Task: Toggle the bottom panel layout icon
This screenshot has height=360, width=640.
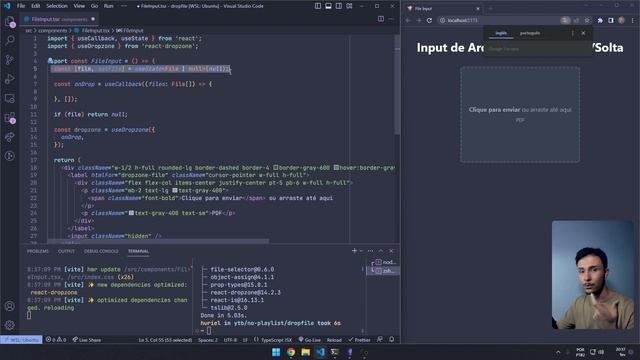Action: coord(329,6)
